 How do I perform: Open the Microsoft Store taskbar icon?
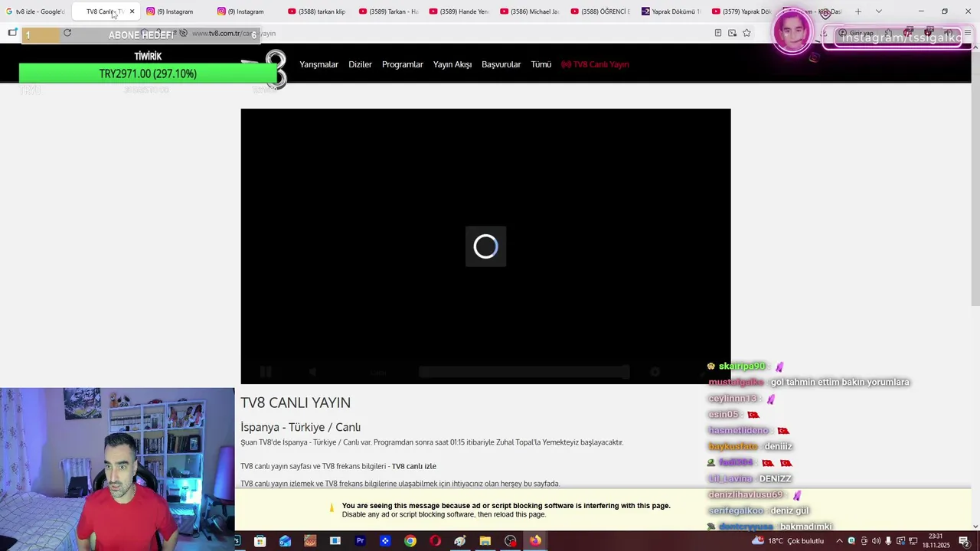(260, 541)
